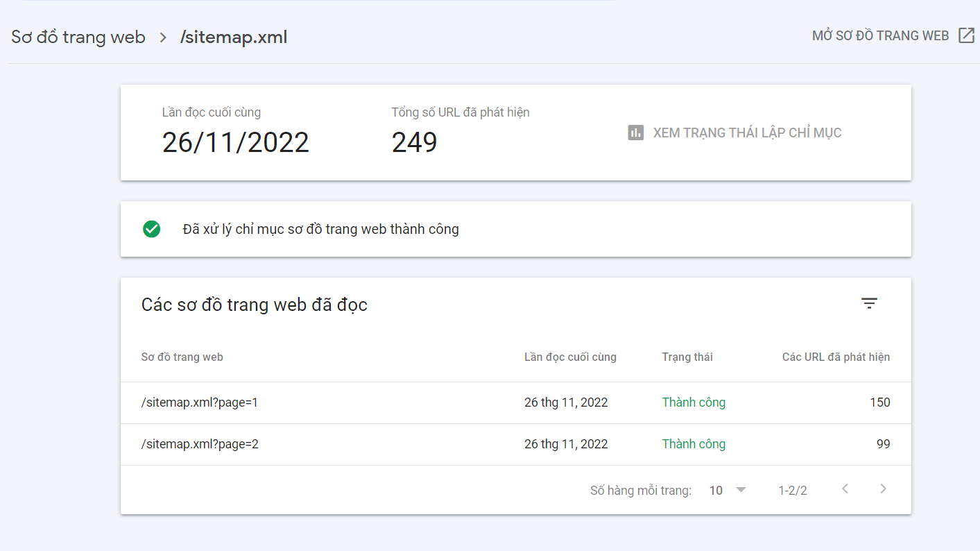Viewport: 980px width, 551px height.
Task: Open the /sitemap.xml?page=1 row
Action: click(200, 402)
